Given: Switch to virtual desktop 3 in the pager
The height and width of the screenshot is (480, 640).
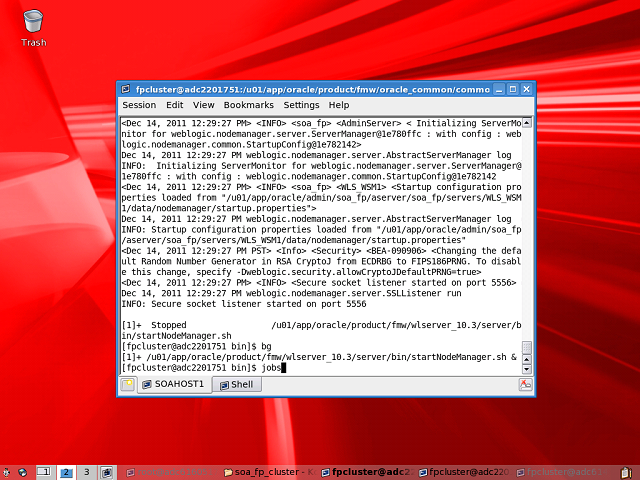Looking at the screenshot, I should pyautogui.click(x=87, y=472).
